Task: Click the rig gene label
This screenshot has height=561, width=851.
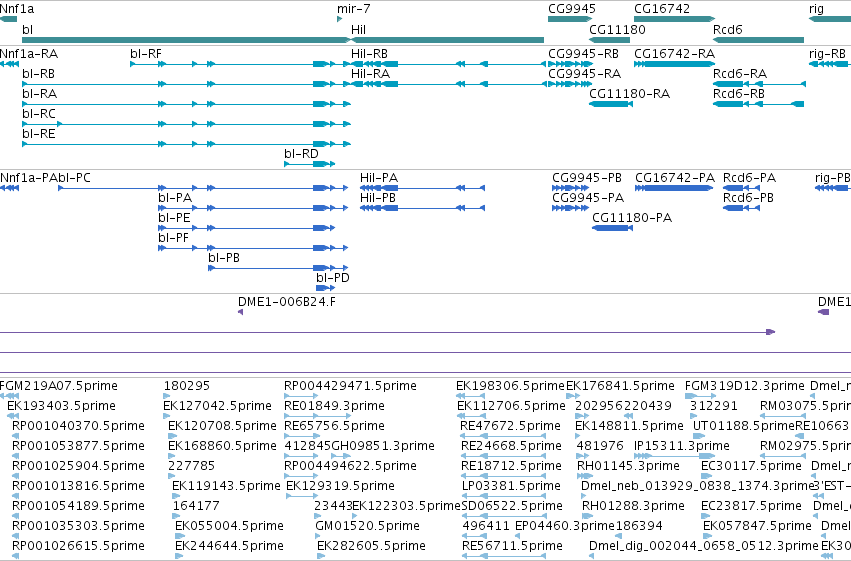Action: pyautogui.click(x=816, y=9)
